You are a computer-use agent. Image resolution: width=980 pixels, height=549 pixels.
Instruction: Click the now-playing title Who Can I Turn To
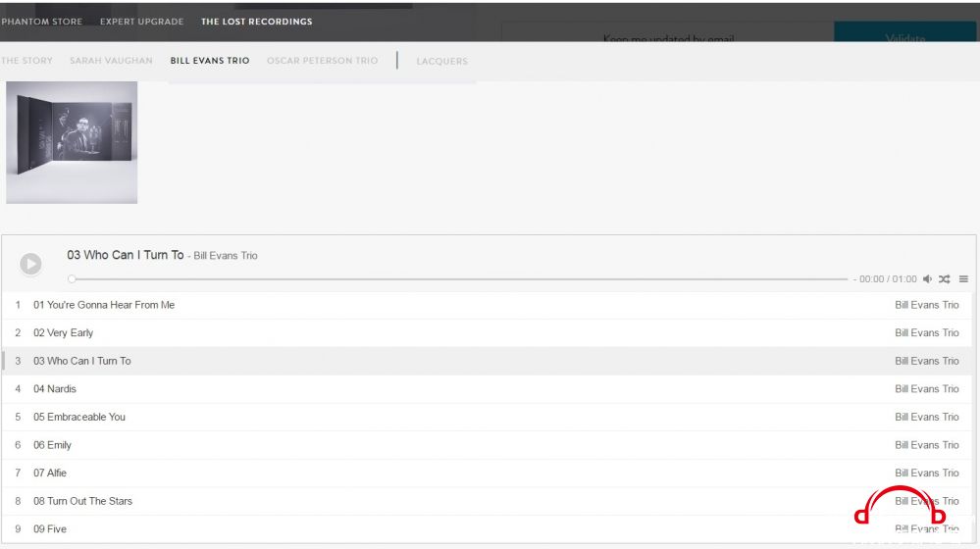click(125, 255)
